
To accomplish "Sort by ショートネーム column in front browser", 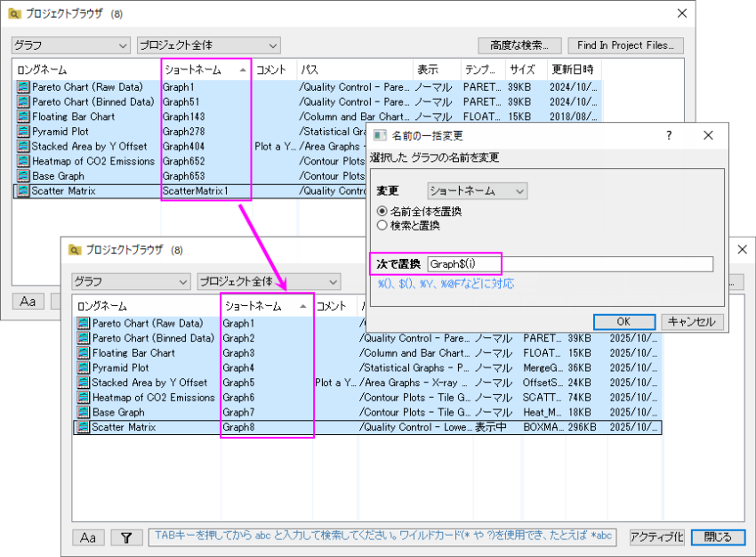I will [x=267, y=306].
